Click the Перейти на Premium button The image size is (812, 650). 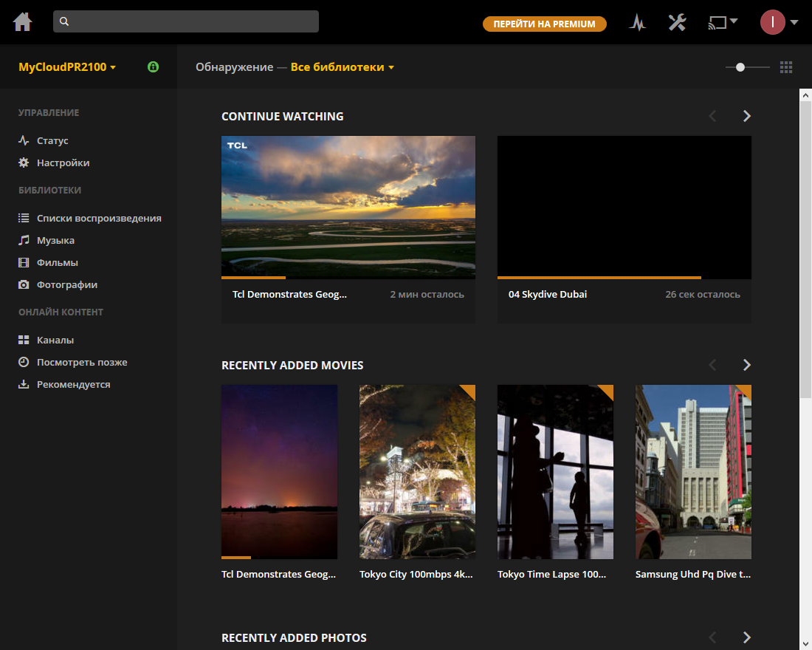pyautogui.click(x=545, y=24)
